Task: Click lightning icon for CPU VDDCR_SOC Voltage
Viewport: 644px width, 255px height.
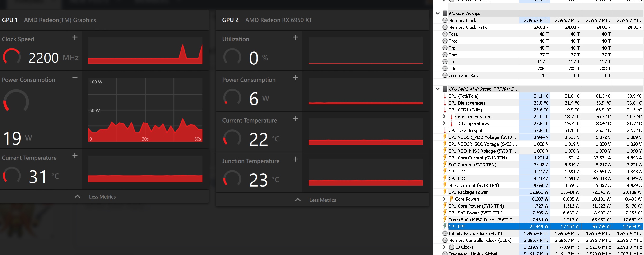Action: (445, 144)
